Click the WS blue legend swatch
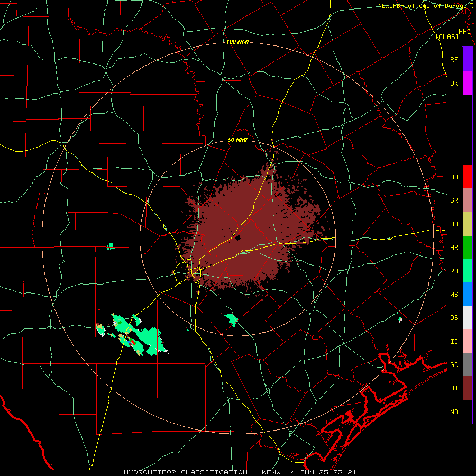476x476 pixels. tap(467, 294)
